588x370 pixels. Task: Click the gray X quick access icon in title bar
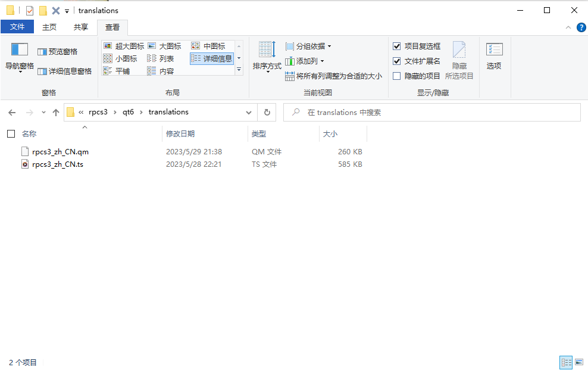coord(56,11)
